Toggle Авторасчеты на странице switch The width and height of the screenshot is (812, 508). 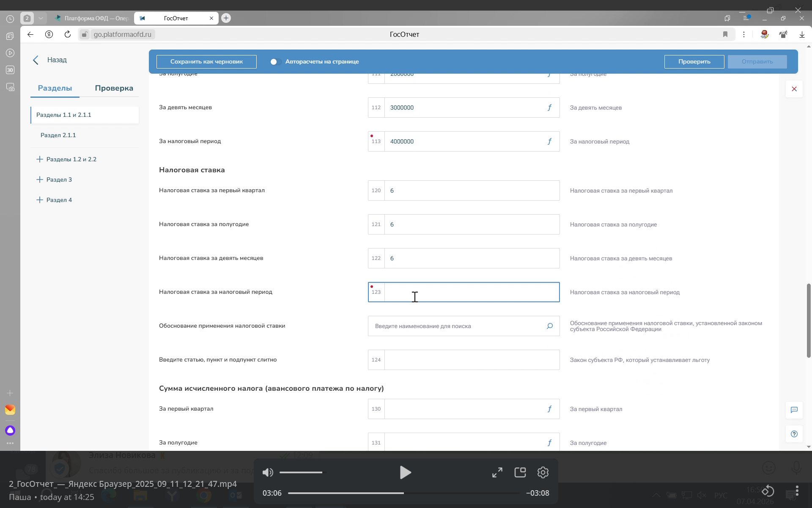click(x=275, y=62)
